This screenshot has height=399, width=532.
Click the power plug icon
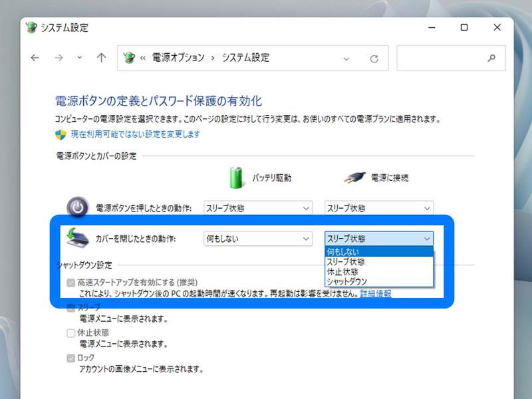pos(354,177)
